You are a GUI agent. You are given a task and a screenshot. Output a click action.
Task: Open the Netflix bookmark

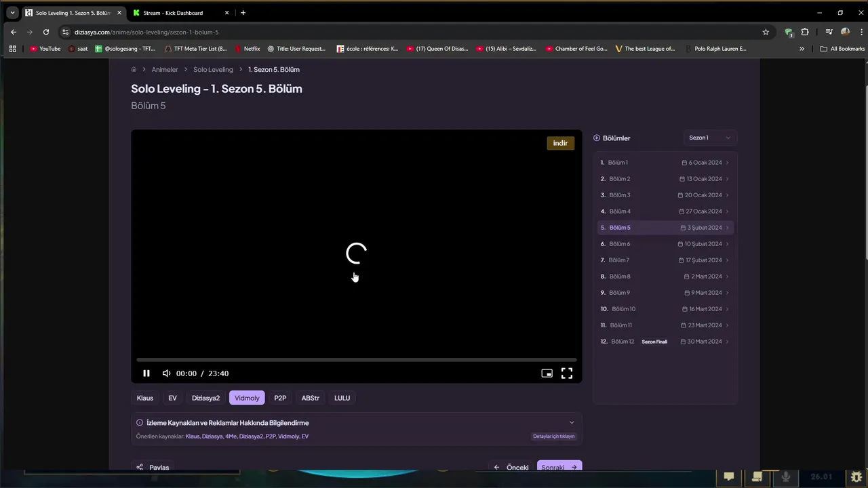247,49
